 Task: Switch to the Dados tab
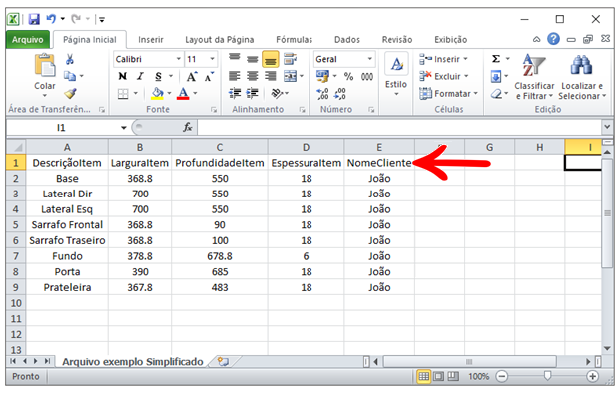(346, 40)
